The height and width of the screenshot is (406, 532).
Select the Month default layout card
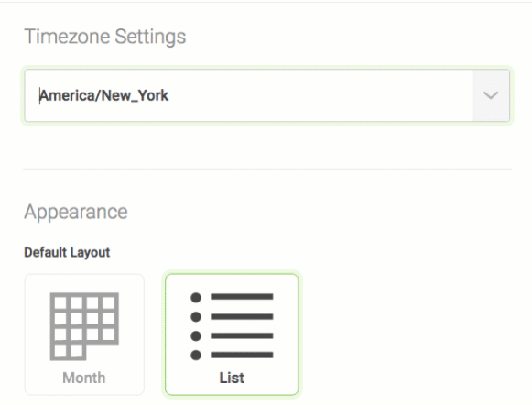[84, 335]
